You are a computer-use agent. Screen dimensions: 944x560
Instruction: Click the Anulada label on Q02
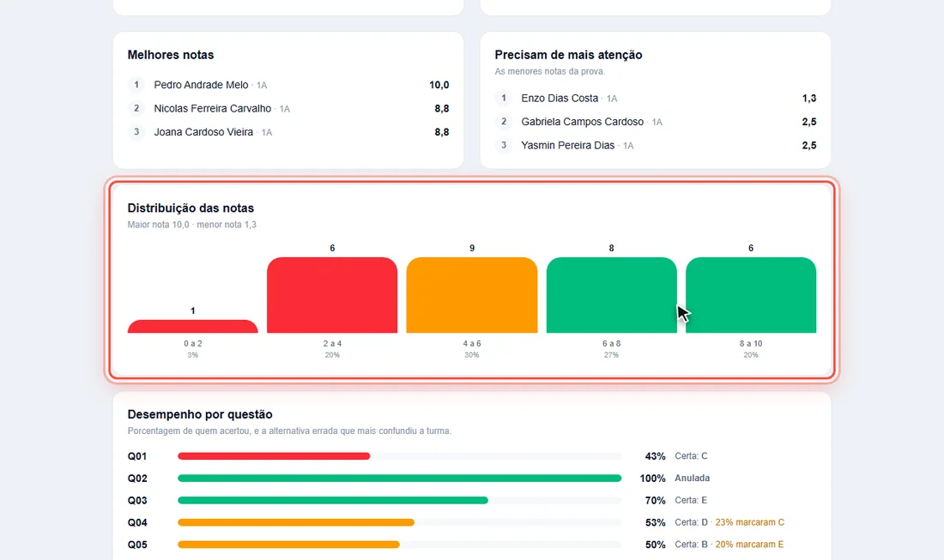[693, 479]
